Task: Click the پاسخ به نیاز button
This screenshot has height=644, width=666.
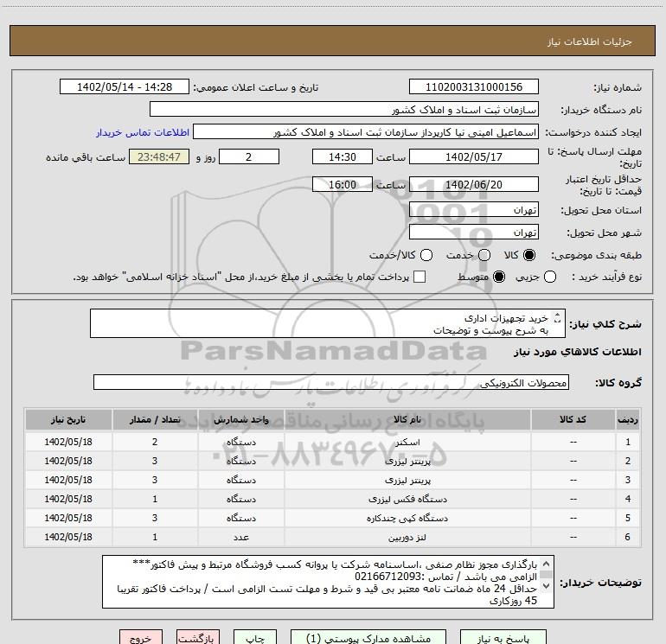Action: tap(503, 637)
